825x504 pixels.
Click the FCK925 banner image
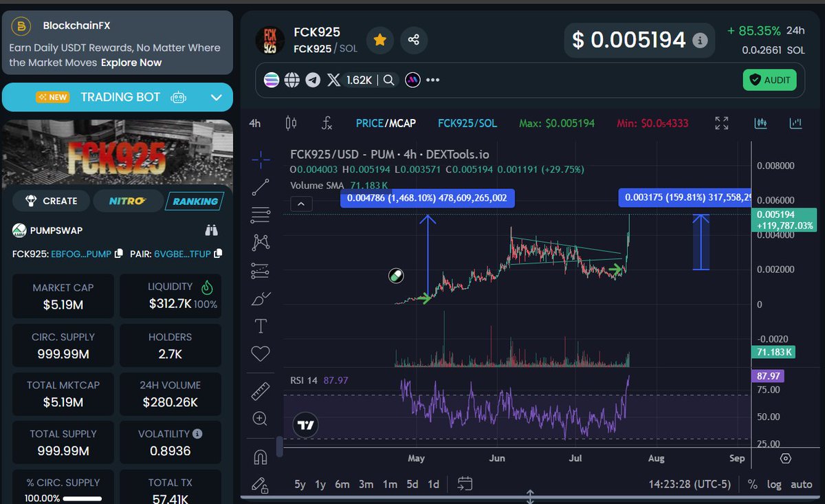[x=118, y=153]
